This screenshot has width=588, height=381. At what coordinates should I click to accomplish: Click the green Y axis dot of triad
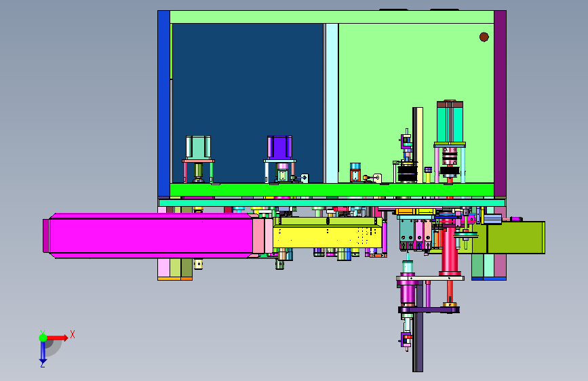point(43,338)
